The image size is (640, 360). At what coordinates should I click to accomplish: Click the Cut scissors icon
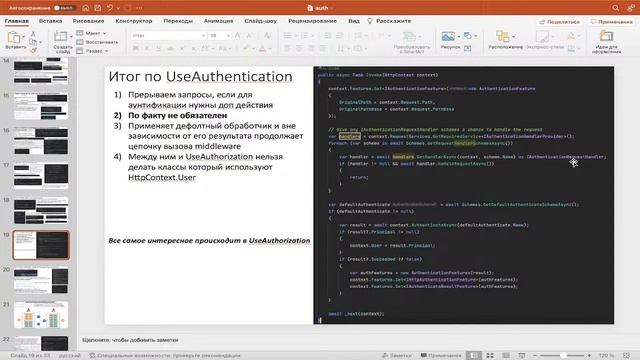(x=33, y=33)
